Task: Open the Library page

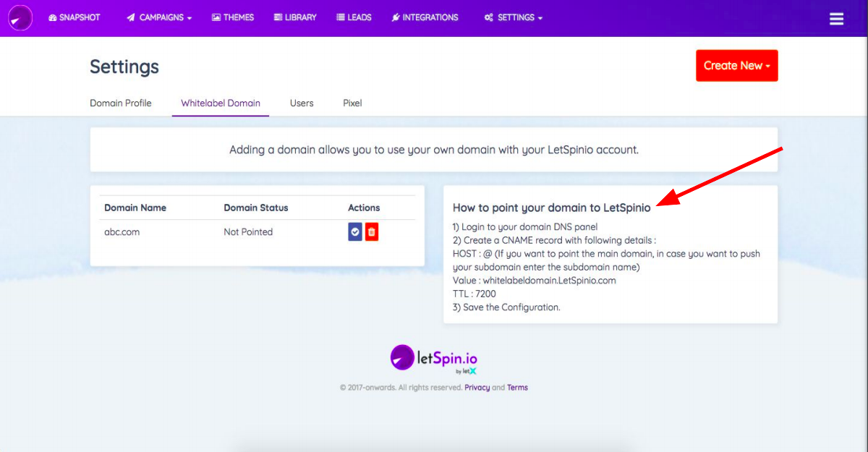Action: 295,17
